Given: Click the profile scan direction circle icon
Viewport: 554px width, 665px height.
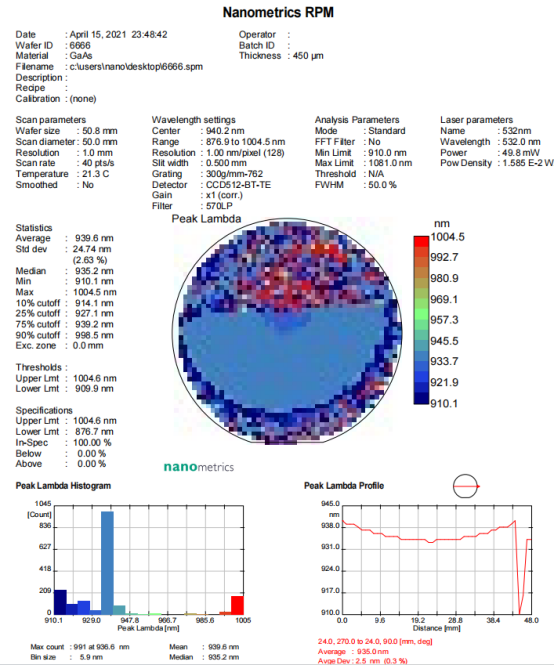Looking at the screenshot, I should 466,486.
